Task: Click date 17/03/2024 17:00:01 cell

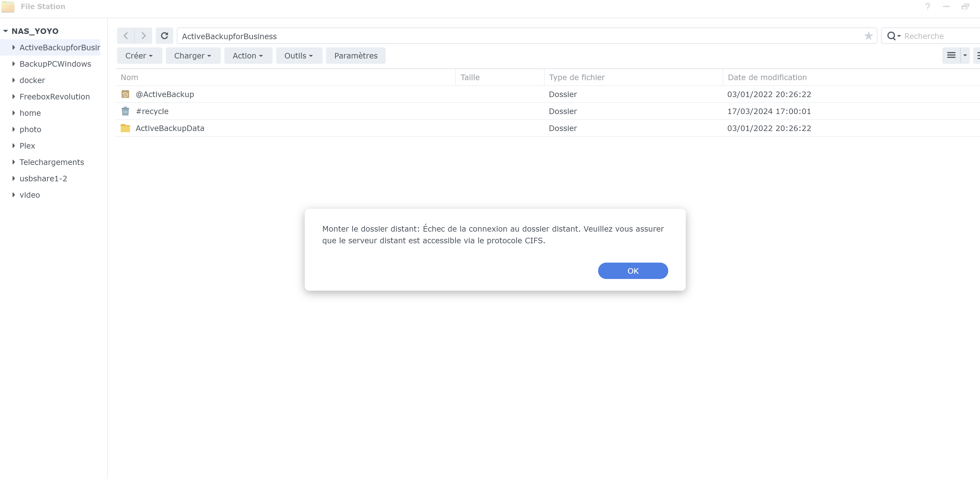Action: coord(769,111)
